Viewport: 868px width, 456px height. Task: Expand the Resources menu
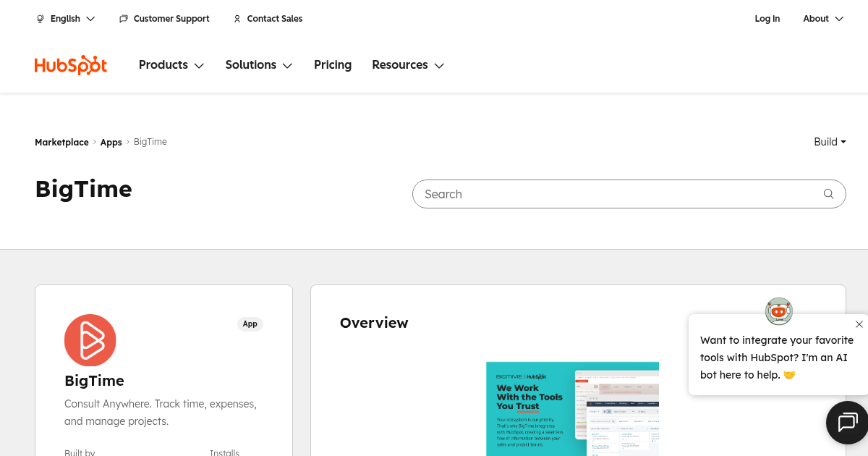[408, 65]
